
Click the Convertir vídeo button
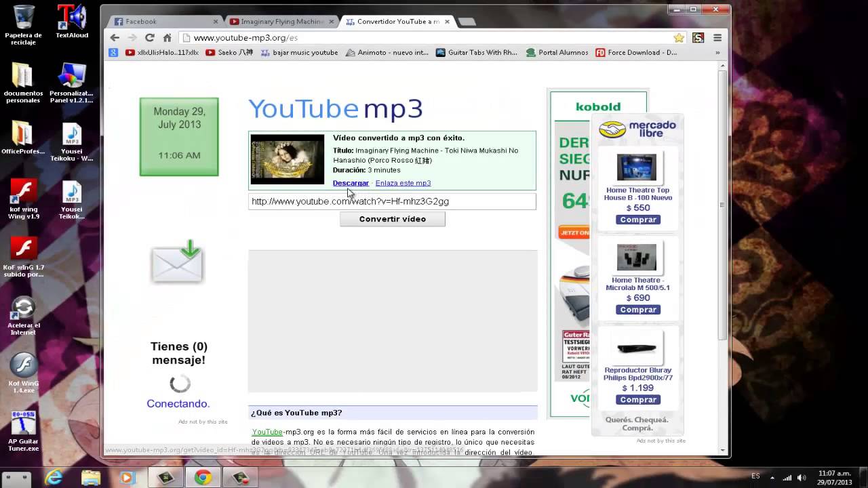[393, 219]
